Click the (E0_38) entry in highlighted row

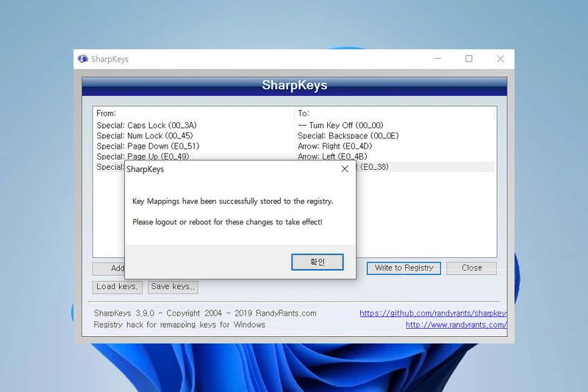click(x=374, y=167)
